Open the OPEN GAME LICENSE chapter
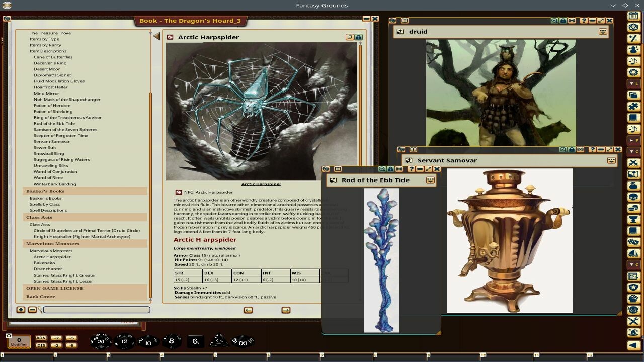Image resolution: width=644 pixels, height=362 pixels. click(55, 288)
